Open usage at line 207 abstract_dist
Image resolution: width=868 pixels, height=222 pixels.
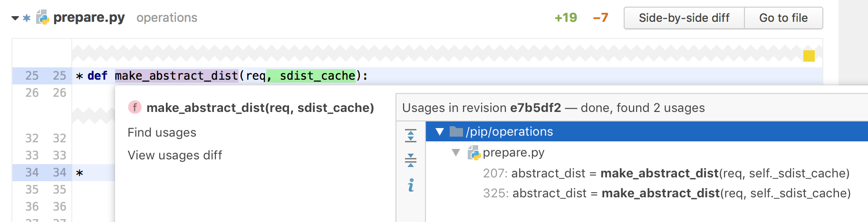click(666, 173)
